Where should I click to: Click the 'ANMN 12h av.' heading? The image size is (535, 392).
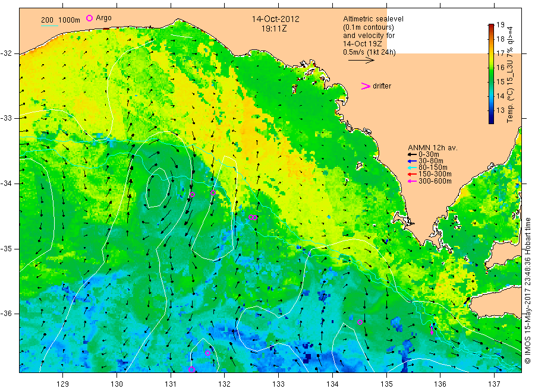coord(432,148)
